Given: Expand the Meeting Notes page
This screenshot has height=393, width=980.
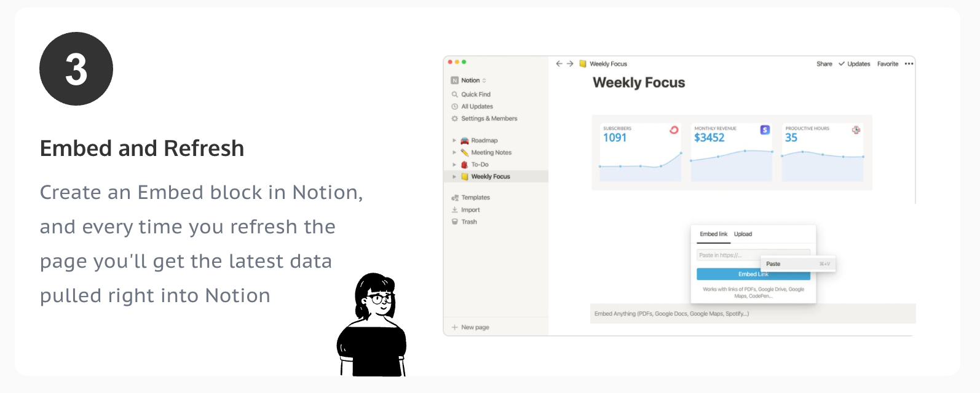Looking at the screenshot, I should (x=454, y=152).
